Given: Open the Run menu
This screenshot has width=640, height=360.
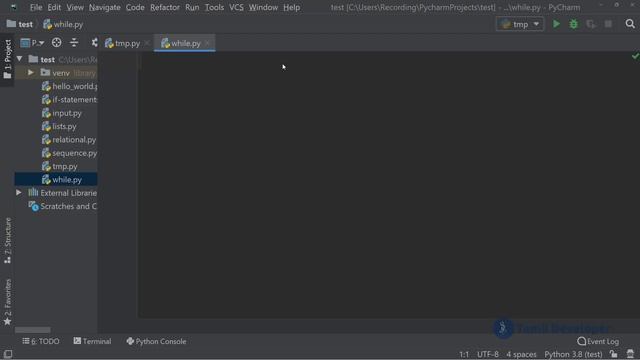Looking at the screenshot, I should [x=192, y=7].
